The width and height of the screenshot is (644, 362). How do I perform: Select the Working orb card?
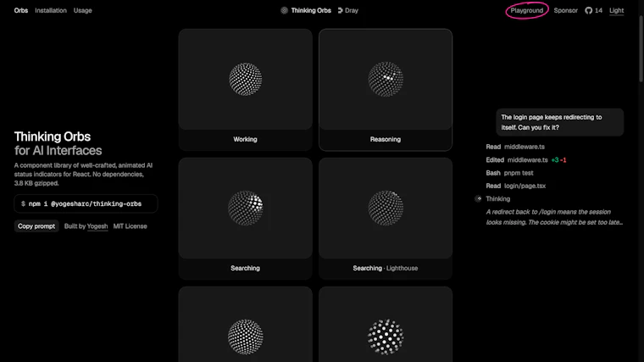(x=245, y=90)
